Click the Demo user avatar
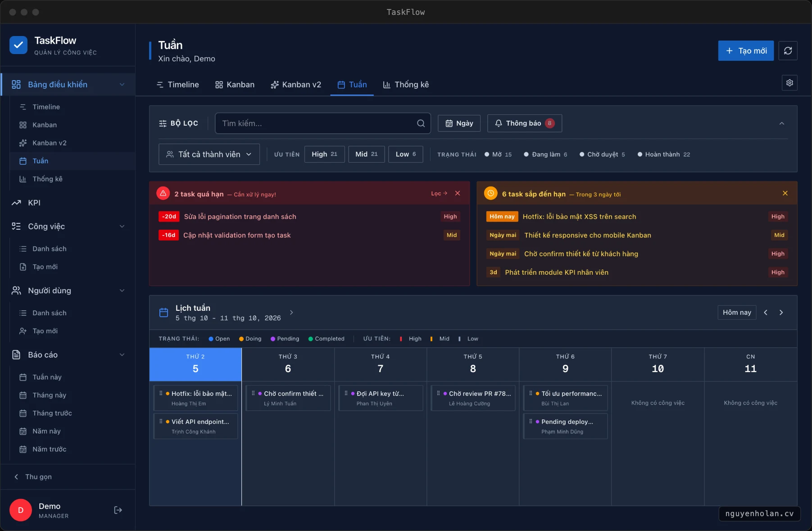 [x=21, y=510]
